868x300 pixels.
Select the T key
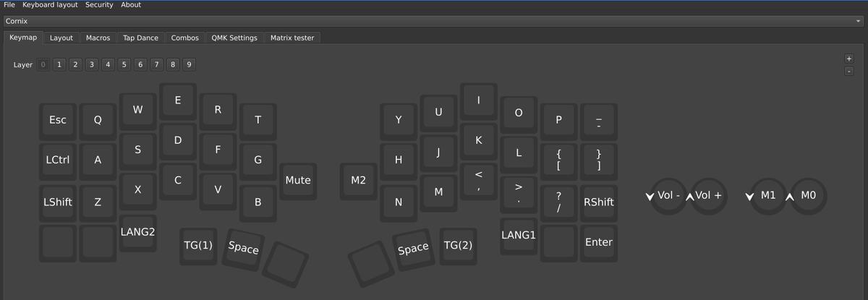[x=258, y=120]
